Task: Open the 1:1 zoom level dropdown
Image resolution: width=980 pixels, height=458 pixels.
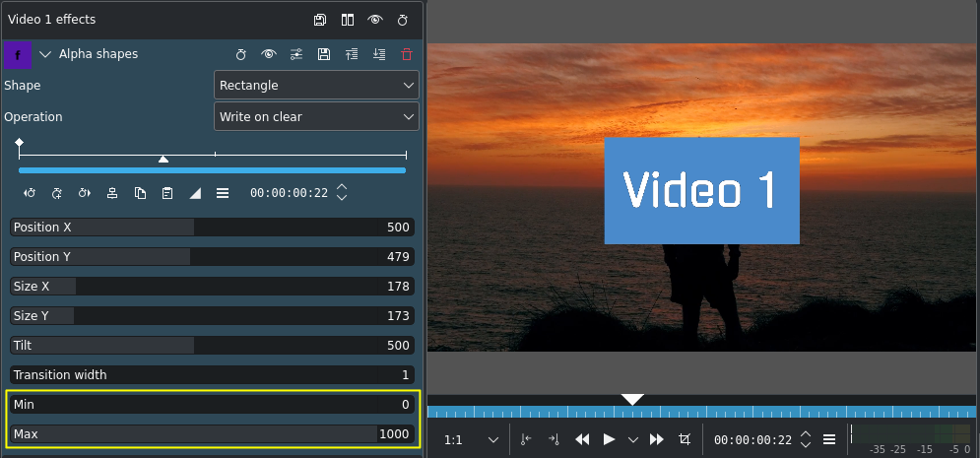Action: pos(471,440)
